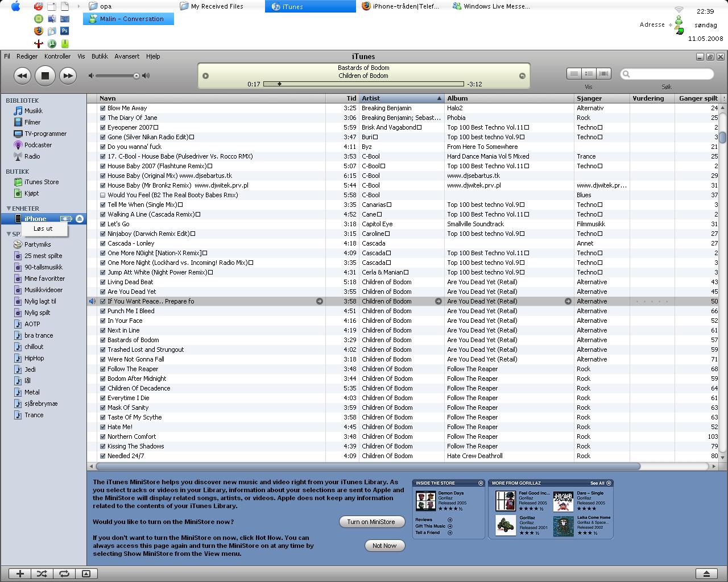Check Would You Feel song checkbox

[x=102, y=195]
